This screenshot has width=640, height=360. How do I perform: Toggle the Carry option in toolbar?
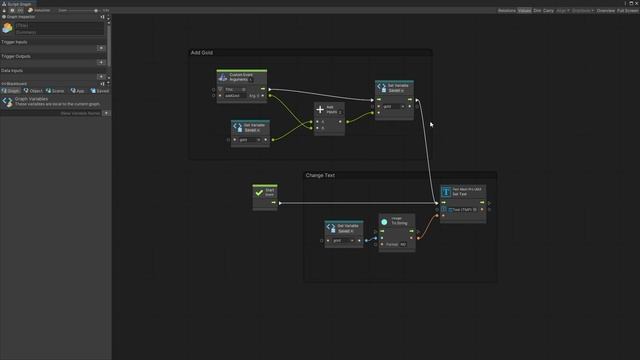tap(549, 11)
